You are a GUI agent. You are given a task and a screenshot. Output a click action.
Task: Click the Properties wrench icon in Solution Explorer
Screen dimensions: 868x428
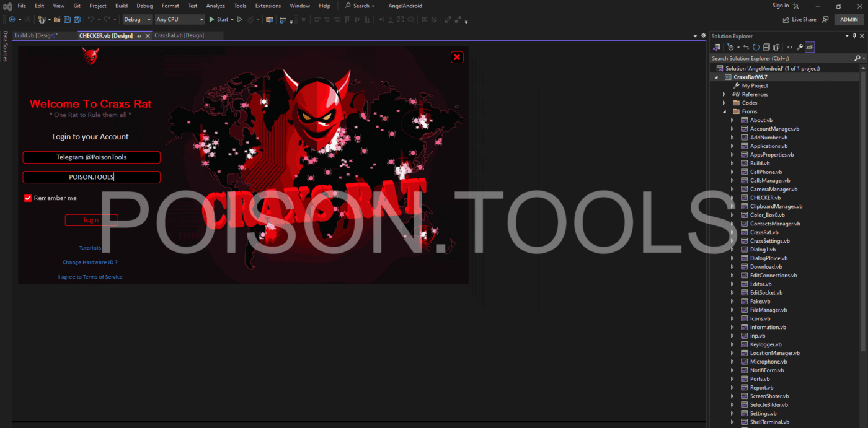click(x=800, y=47)
